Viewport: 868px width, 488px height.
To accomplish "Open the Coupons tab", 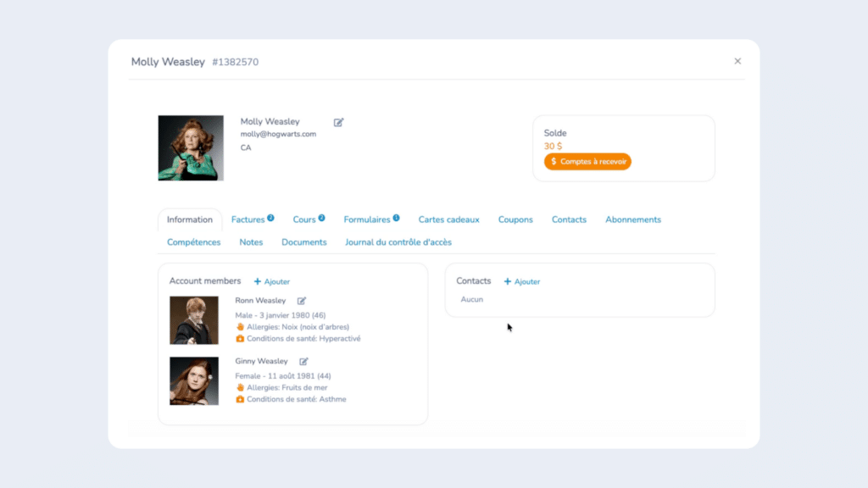I will pyautogui.click(x=515, y=219).
